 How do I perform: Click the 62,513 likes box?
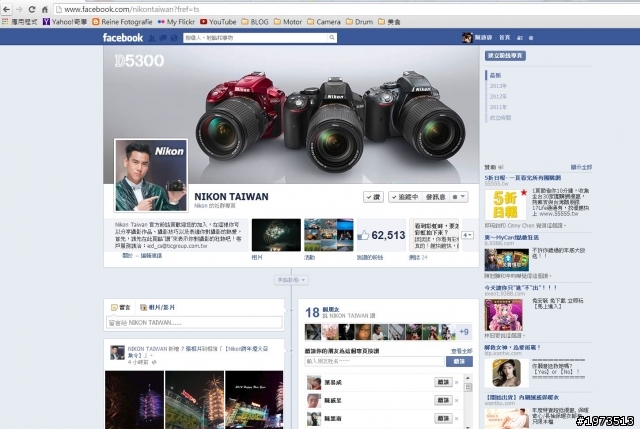click(x=381, y=235)
